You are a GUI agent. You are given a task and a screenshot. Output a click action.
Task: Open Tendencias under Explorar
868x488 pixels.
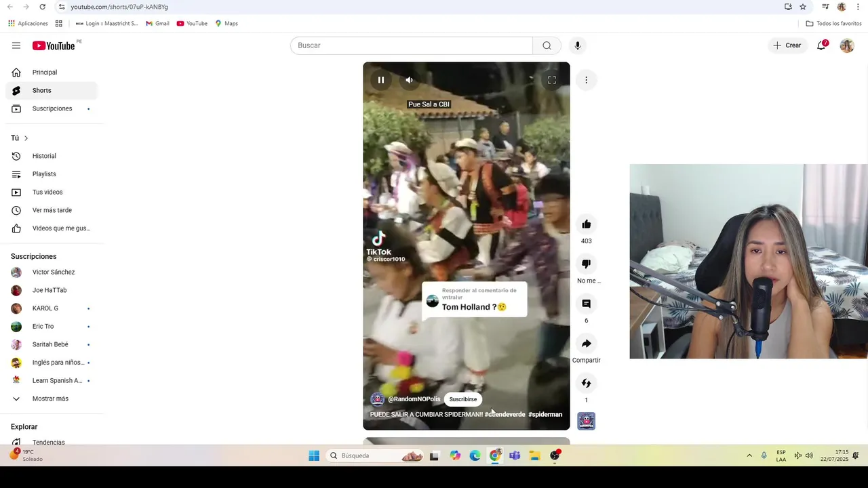point(52,442)
